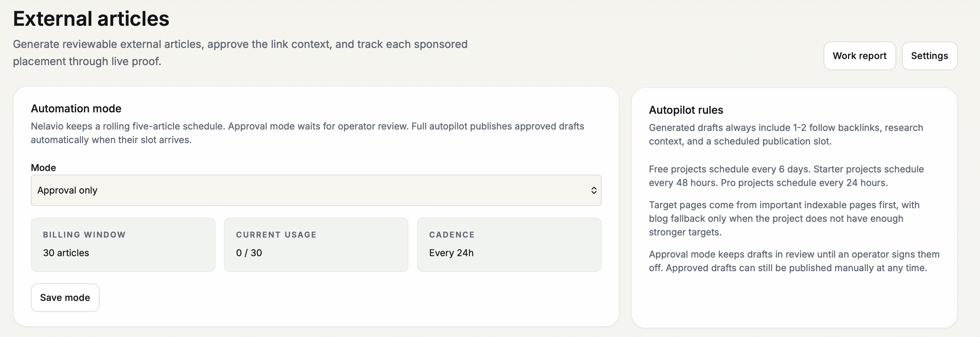This screenshot has height=337, width=980.
Task: Click the External articles page heading
Action: tap(91, 18)
